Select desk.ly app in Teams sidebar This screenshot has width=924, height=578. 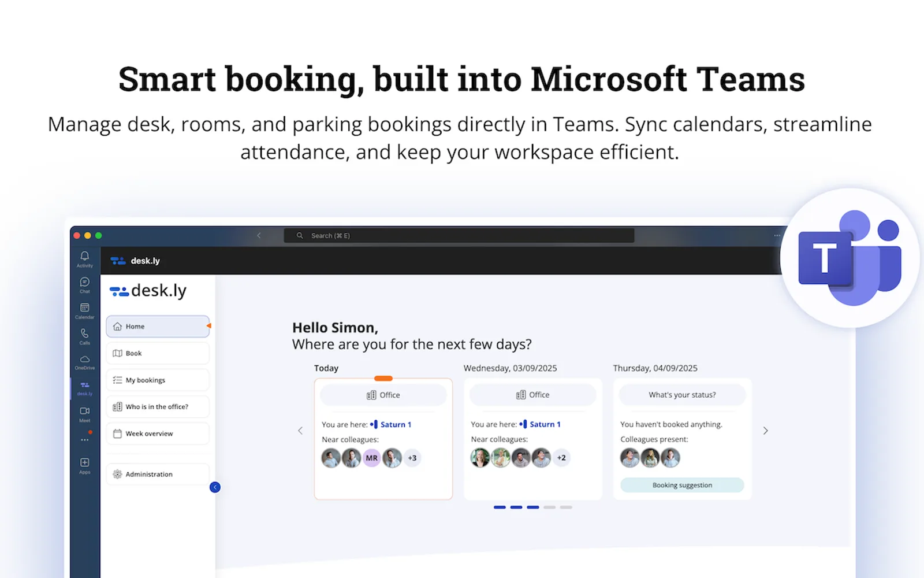click(x=85, y=388)
